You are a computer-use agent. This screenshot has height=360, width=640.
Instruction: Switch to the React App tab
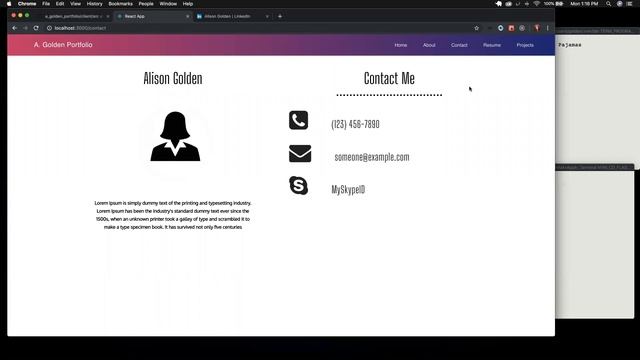[153, 16]
